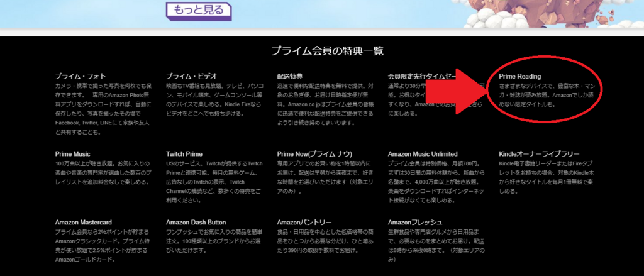Viewport: 644px width, 276px height.
Task: Click the もっと見る button
Action: click(x=199, y=10)
